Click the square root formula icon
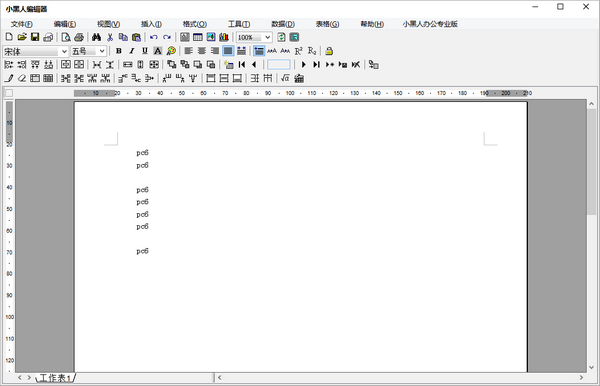The width and height of the screenshot is (600, 386). tap(285, 78)
